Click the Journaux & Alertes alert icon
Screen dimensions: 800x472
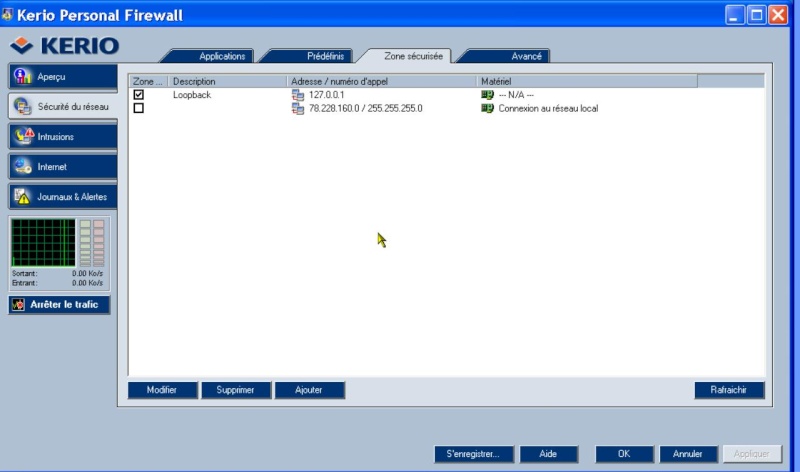click(22, 196)
